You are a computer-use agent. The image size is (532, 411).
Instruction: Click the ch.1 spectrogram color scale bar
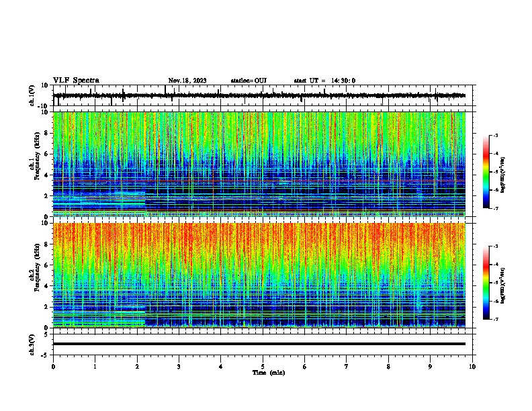pos(486,172)
